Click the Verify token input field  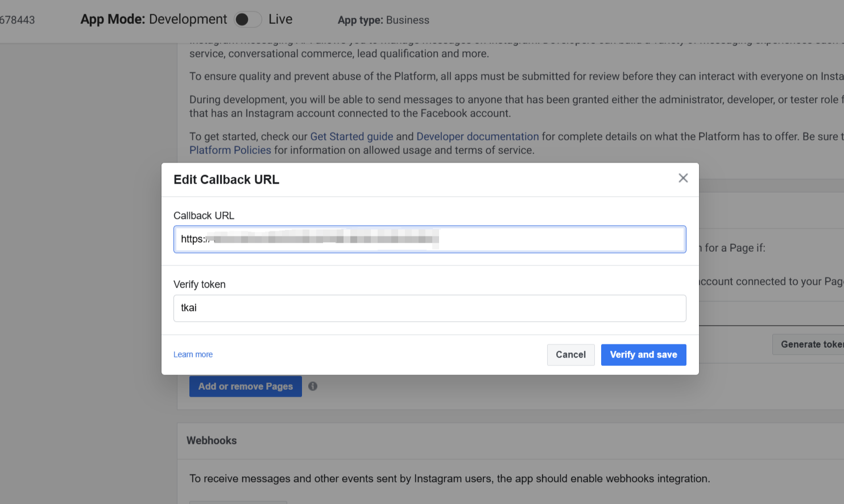429,308
